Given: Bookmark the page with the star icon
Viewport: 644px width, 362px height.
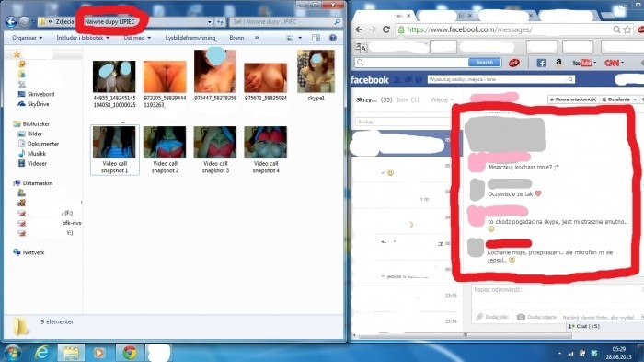Looking at the screenshot, I should click(627, 29).
